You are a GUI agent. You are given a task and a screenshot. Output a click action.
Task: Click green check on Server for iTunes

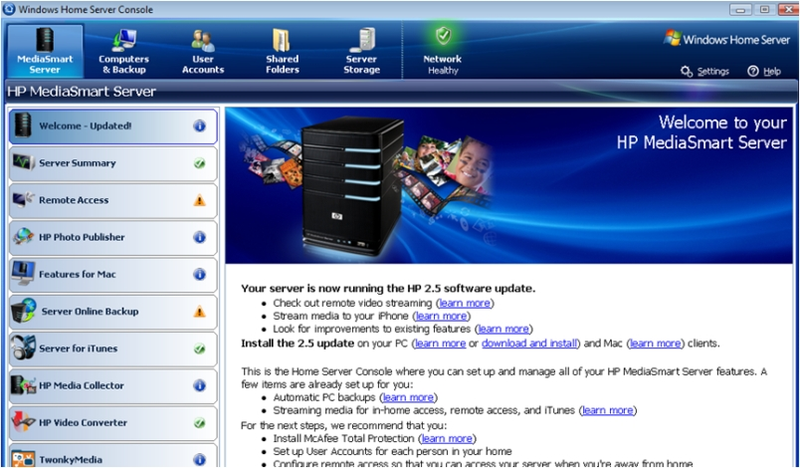199,349
